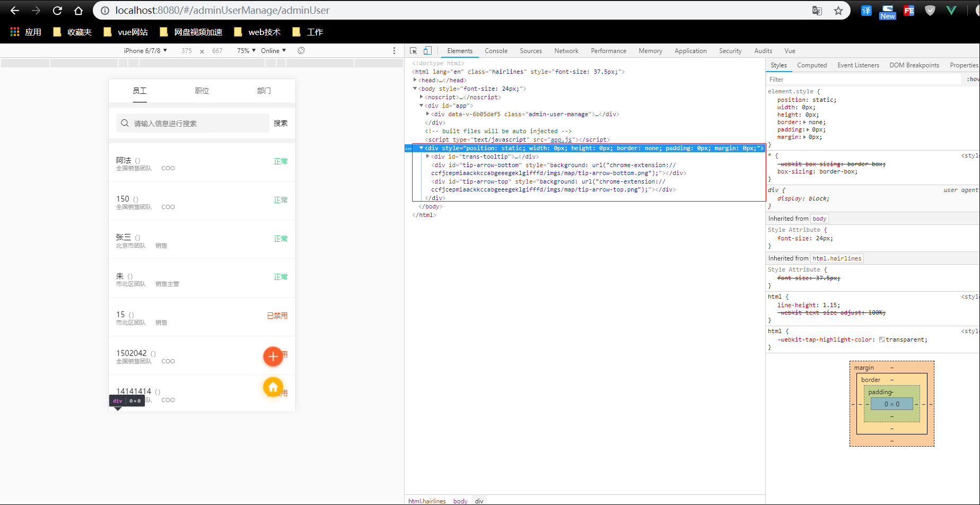Screen dimensions: 980x505
Task: Go back to previous page
Action: (x=15, y=11)
